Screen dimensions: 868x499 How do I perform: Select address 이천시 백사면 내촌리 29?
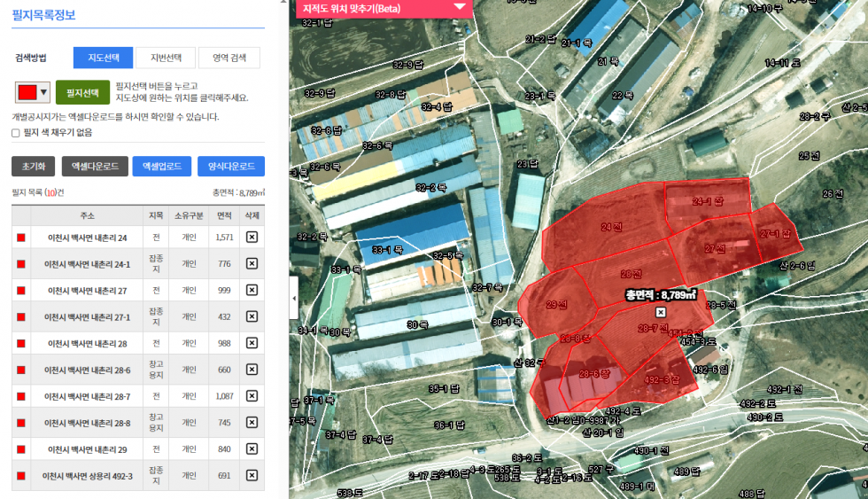tap(88, 449)
